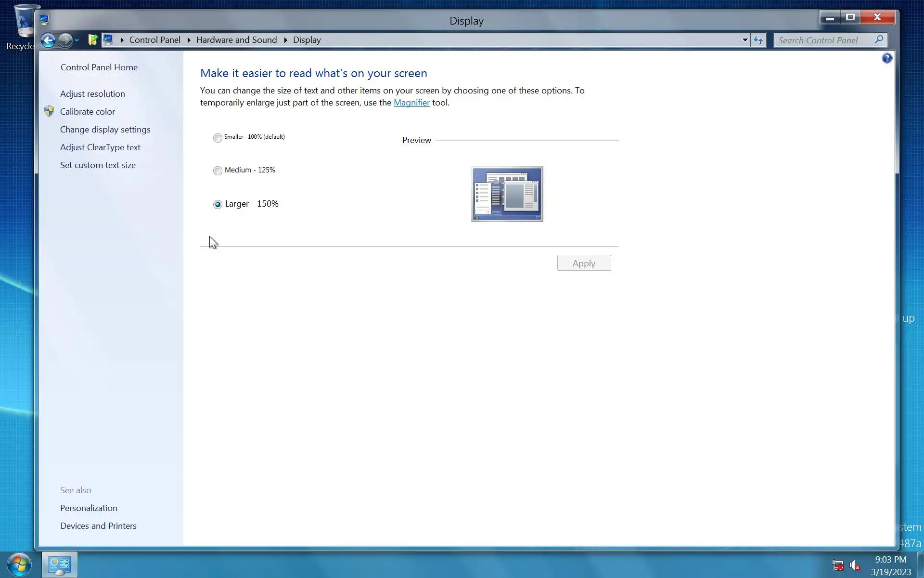Click the refresh icon beside address bar

click(x=758, y=40)
